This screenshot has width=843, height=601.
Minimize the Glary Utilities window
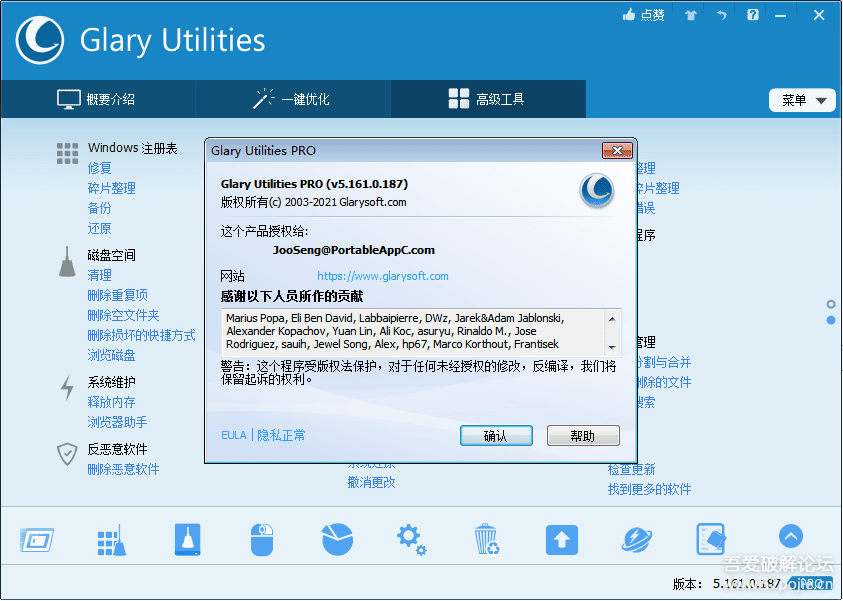pyautogui.click(x=781, y=15)
